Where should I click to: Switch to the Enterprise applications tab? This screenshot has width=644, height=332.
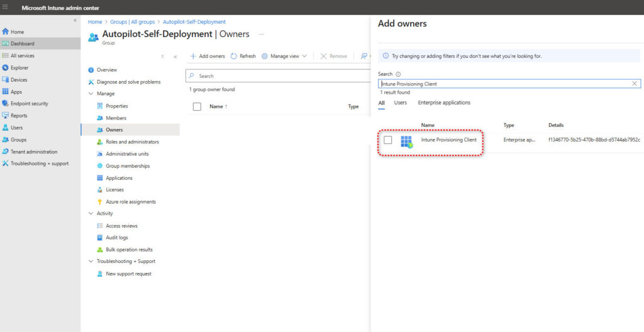pos(444,102)
